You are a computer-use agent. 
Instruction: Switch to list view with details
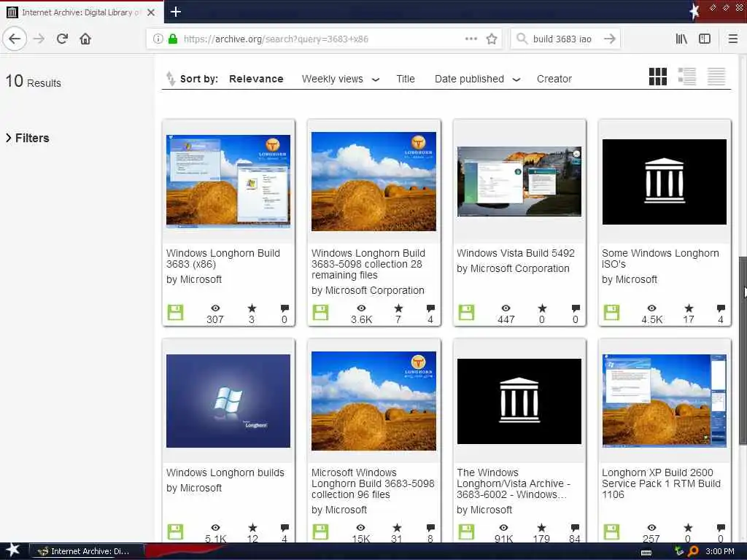tap(687, 77)
